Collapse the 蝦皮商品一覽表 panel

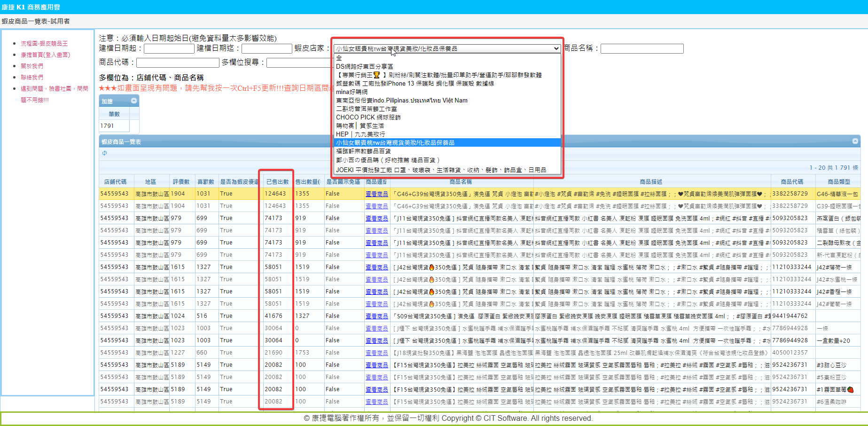pyautogui.click(x=855, y=142)
